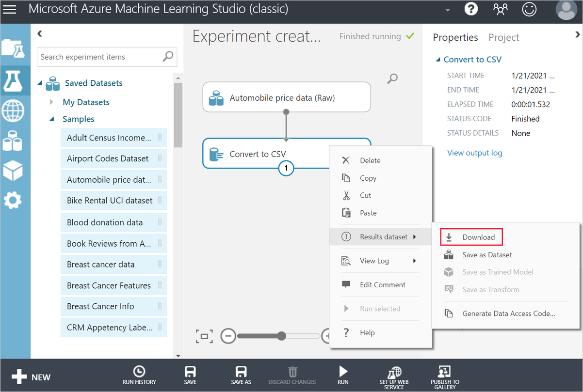Open the Trained Models cube sidebar icon
The image size is (583, 392).
(x=13, y=170)
